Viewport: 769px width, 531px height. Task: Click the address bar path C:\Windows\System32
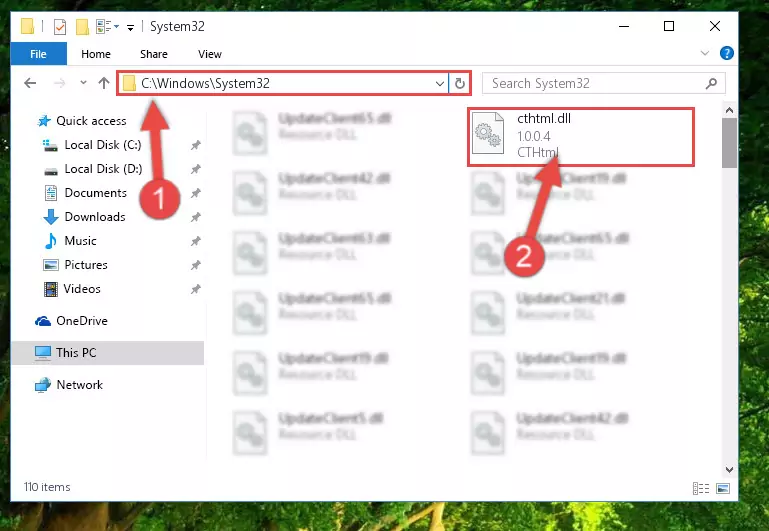(205, 83)
